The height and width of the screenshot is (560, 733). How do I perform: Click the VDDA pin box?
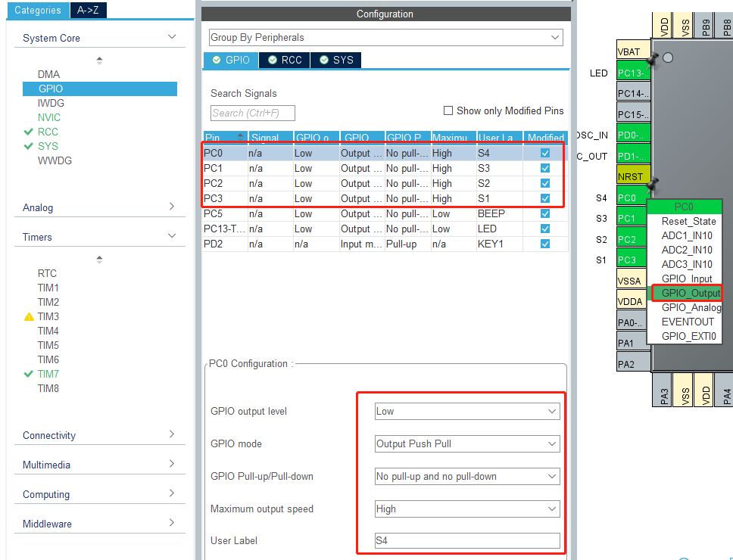632,301
